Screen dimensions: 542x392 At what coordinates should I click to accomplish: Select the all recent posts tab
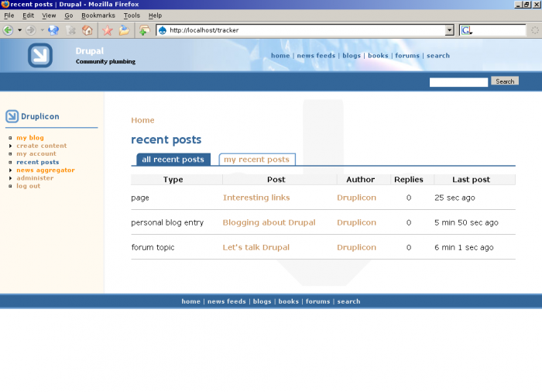coord(173,160)
